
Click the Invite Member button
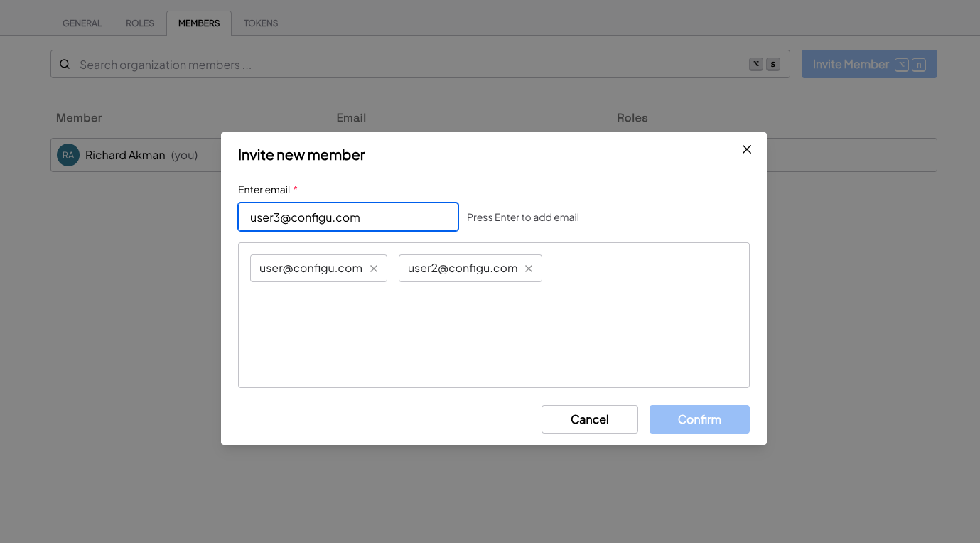(869, 64)
